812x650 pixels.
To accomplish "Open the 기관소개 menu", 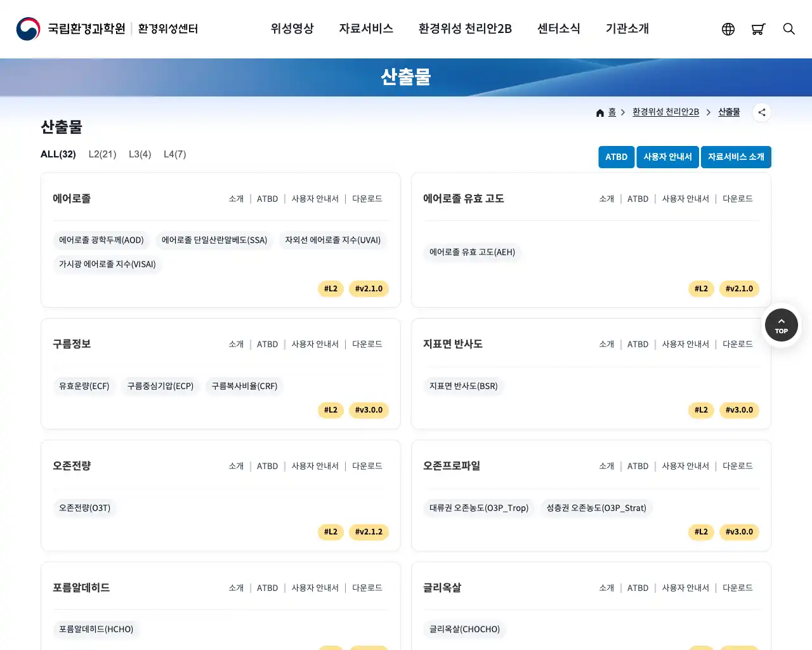I will click(x=627, y=29).
